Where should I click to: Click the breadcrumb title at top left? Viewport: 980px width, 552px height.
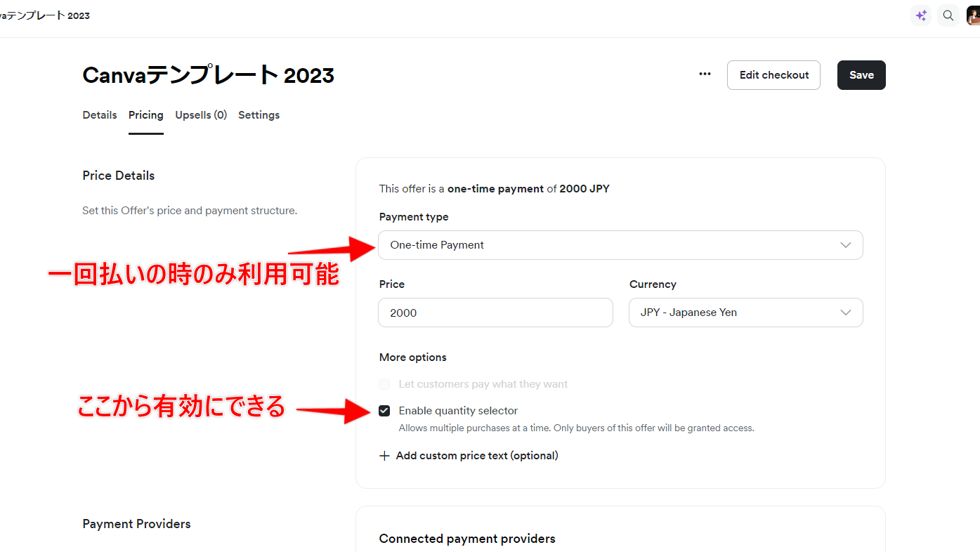[x=45, y=15]
